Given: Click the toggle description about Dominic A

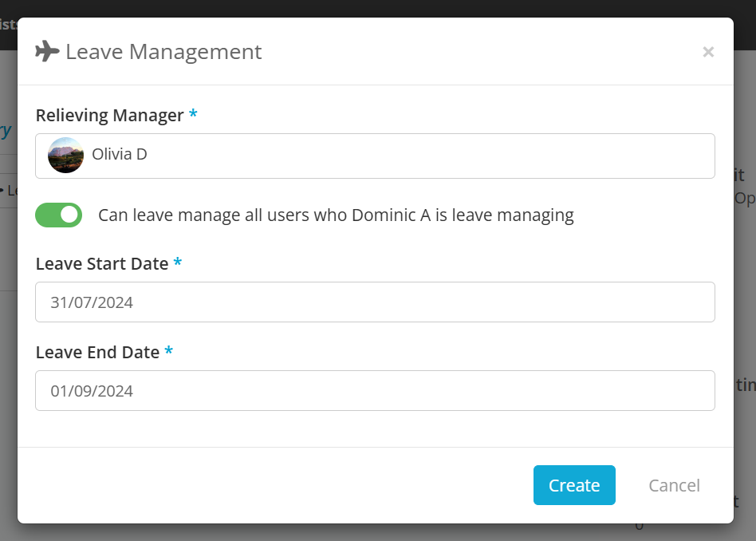Looking at the screenshot, I should (335, 215).
